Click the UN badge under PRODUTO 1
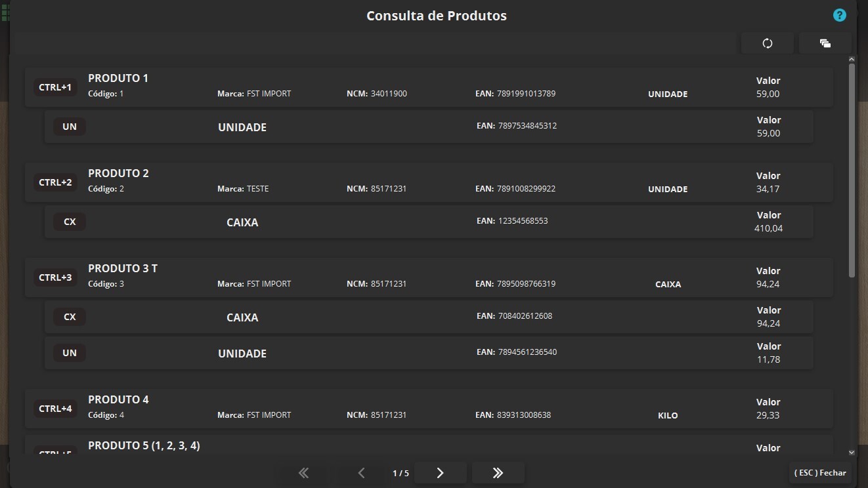The width and height of the screenshot is (868, 488). pyautogui.click(x=70, y=127)
